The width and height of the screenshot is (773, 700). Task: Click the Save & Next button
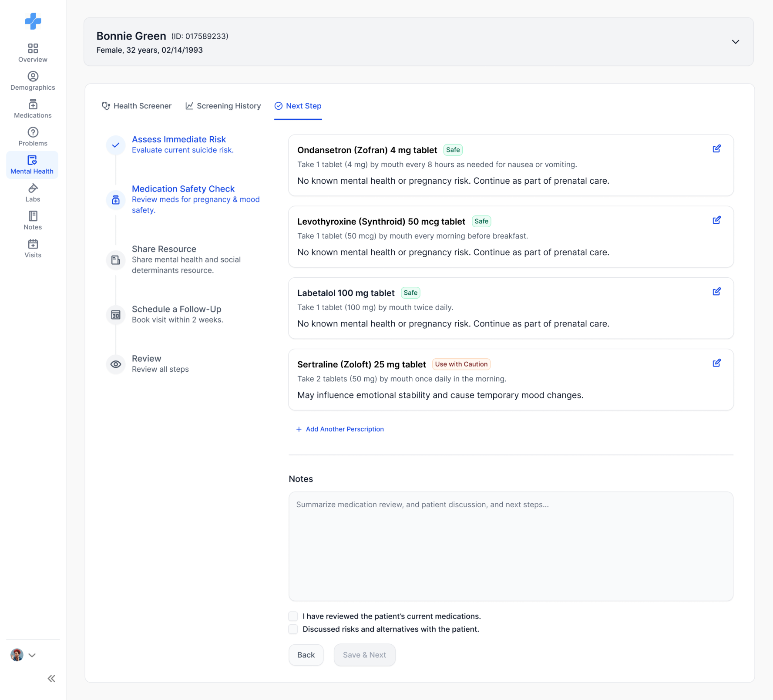point(365,655)
